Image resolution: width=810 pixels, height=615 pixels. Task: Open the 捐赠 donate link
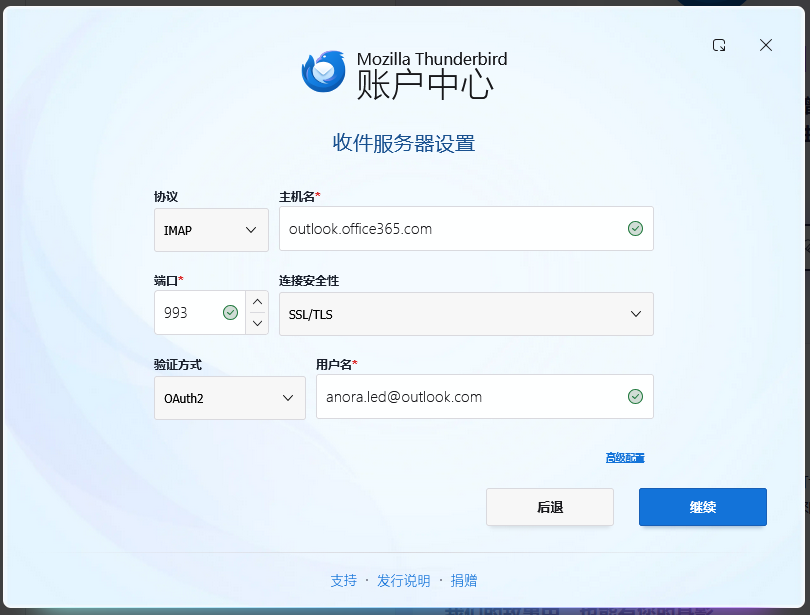click(463, 580)
